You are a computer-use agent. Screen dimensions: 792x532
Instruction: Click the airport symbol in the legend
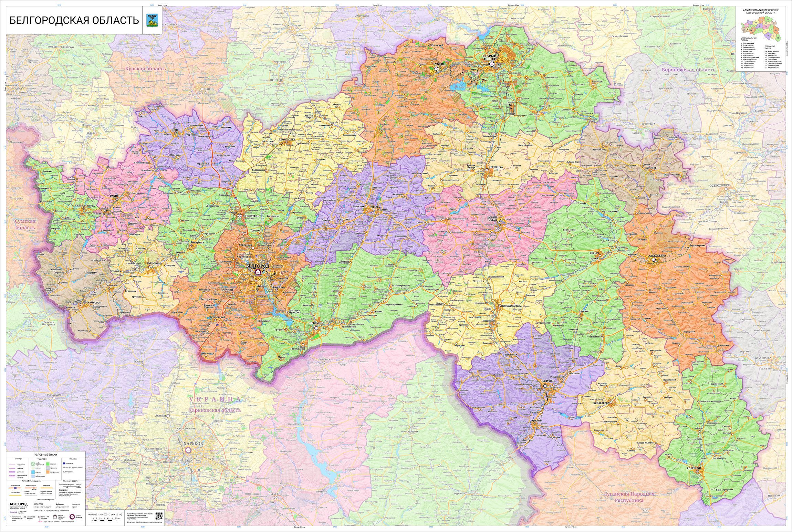click(x=64, y=463)
